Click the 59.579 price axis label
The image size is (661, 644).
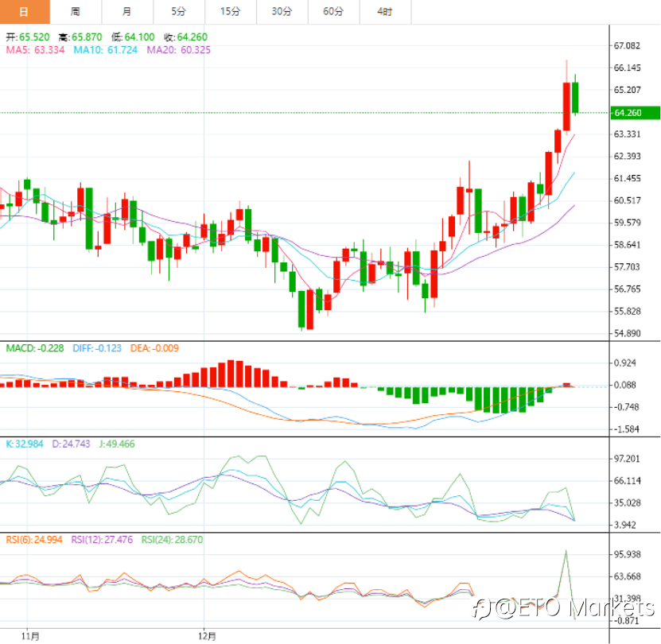(628, 223)
